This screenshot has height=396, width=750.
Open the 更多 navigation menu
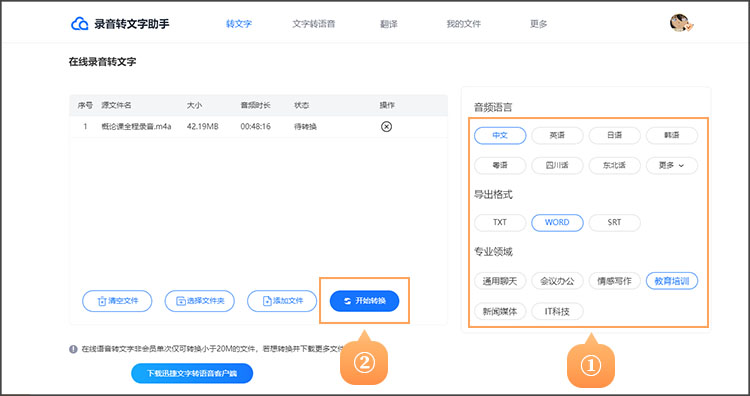click(x=539, y=24)
